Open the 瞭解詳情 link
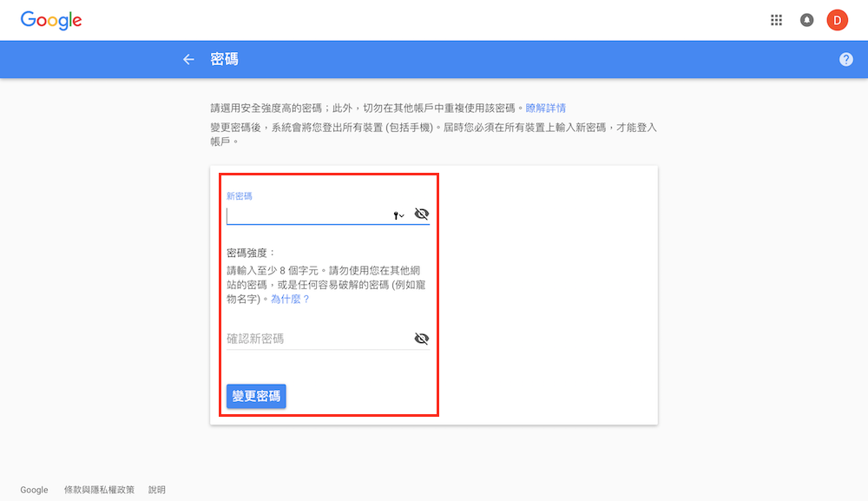This screenshot has height=501, width=868. tap(546, 108)
